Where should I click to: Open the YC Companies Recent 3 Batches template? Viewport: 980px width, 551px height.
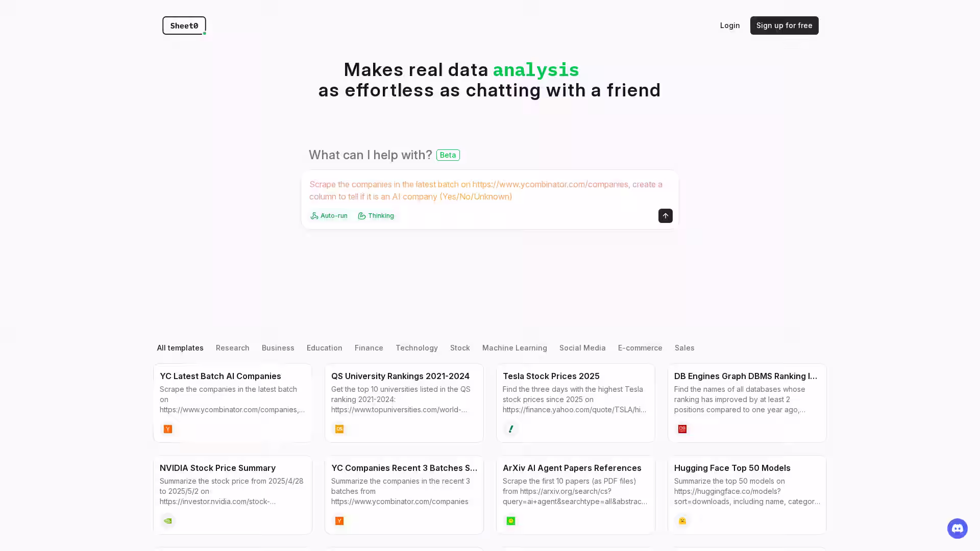click(404, 485)
